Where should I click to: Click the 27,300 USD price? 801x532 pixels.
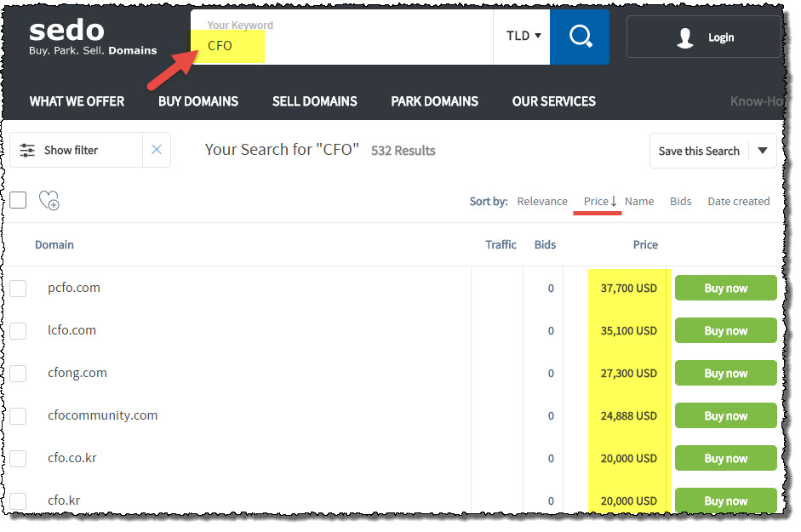click(x=629, y=373)
